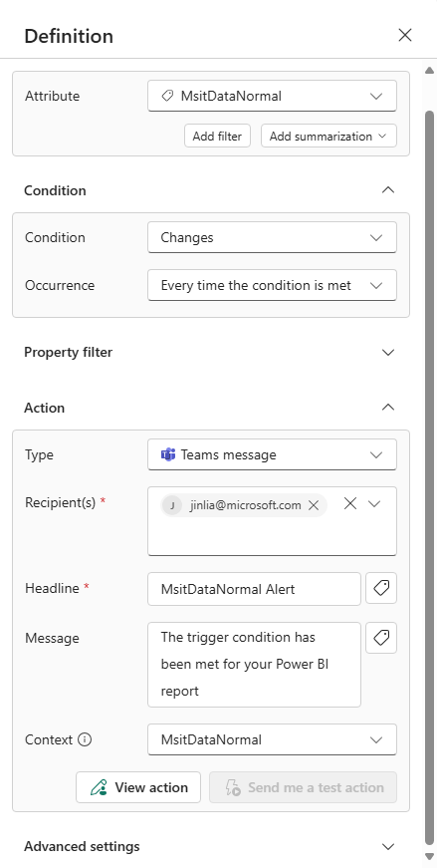This screenshot has width=437, height=868.
Task: Click the Add filter button
Action: [217, 137]
